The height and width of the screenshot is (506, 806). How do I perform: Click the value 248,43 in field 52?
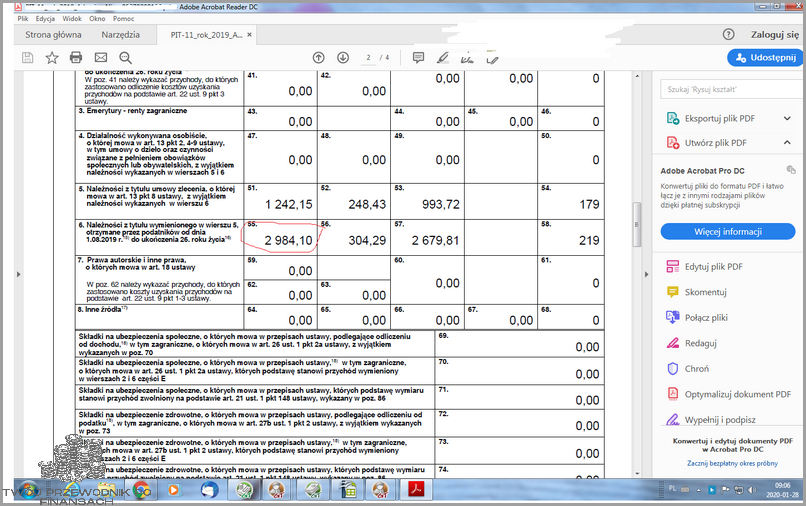click(x=367, y=204)
